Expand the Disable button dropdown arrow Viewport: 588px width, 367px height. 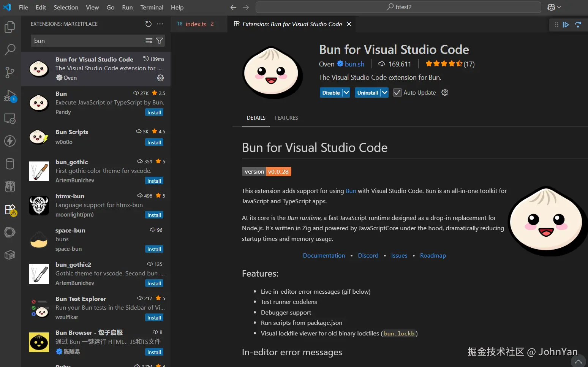[x=346, y=93]
